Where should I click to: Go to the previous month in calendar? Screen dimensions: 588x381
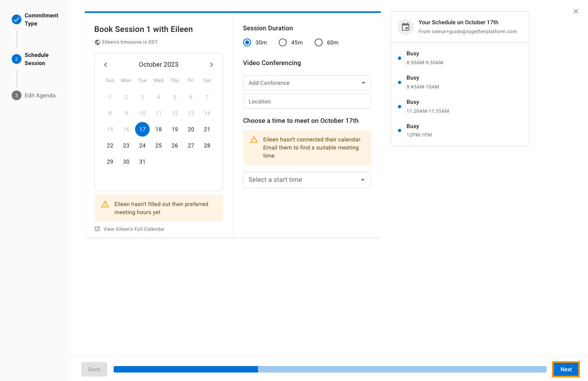click(106, 65)
